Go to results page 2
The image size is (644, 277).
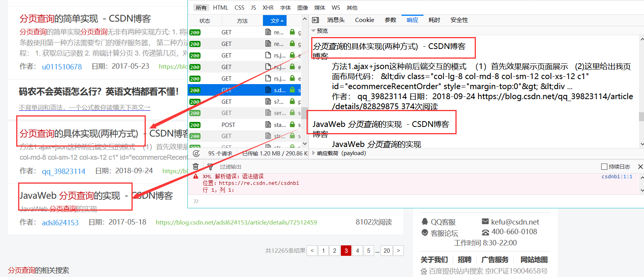point(335,251)
